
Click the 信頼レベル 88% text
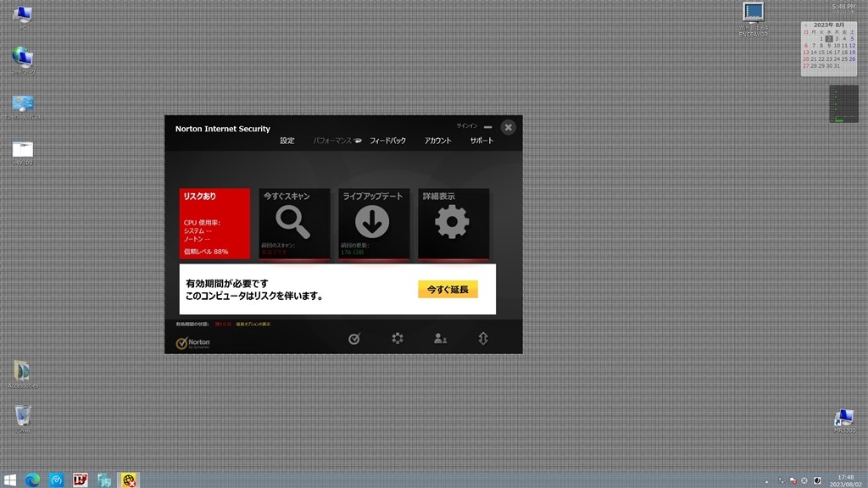(x=205, y=251)
